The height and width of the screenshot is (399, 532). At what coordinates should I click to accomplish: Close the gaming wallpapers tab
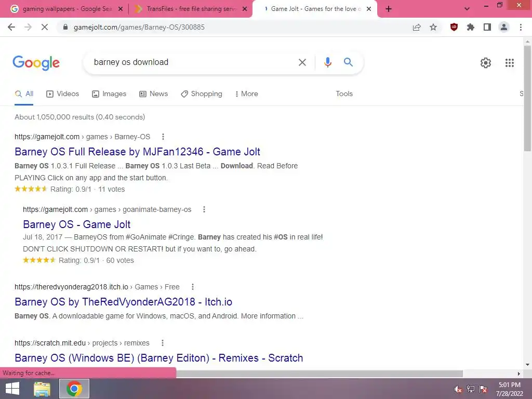coord(121,9)
